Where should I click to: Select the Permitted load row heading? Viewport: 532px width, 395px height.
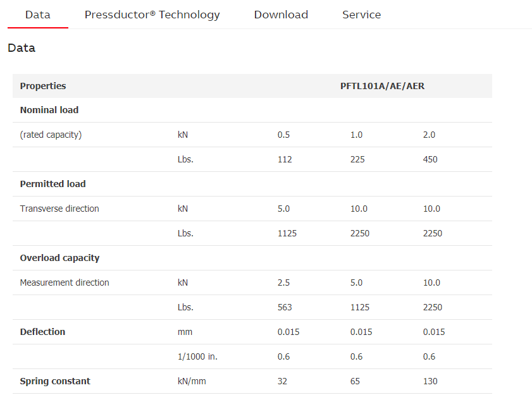point(53,184)
